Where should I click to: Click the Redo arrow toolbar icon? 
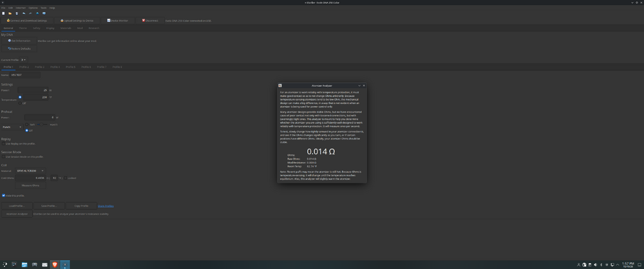30,13
